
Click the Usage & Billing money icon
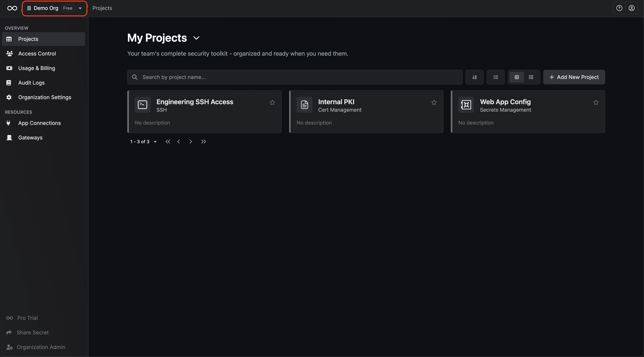(9, 68)
